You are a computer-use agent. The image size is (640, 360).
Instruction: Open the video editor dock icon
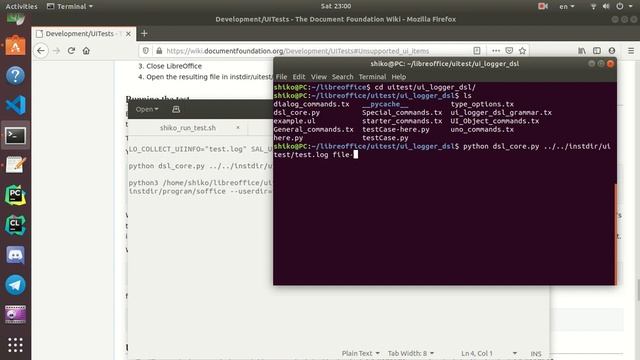click(x=15, y=315)
